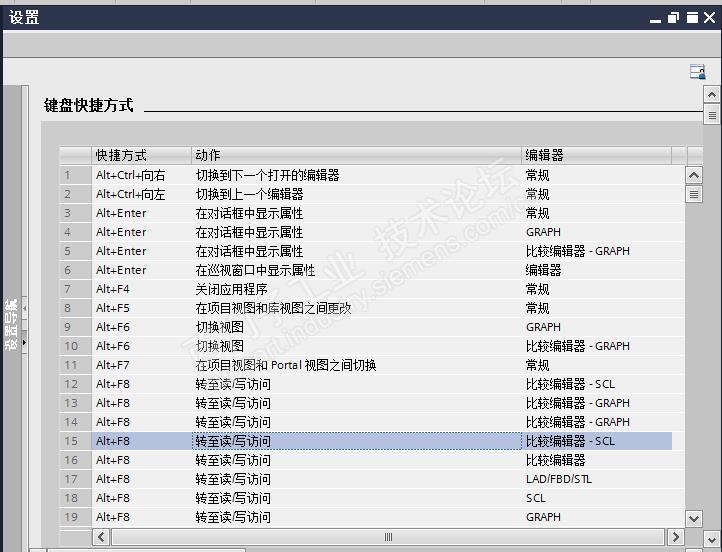Select the Alt+F5 shortcut cell
The width and height of the screenshot is (722, 552).
coord(141,308)
